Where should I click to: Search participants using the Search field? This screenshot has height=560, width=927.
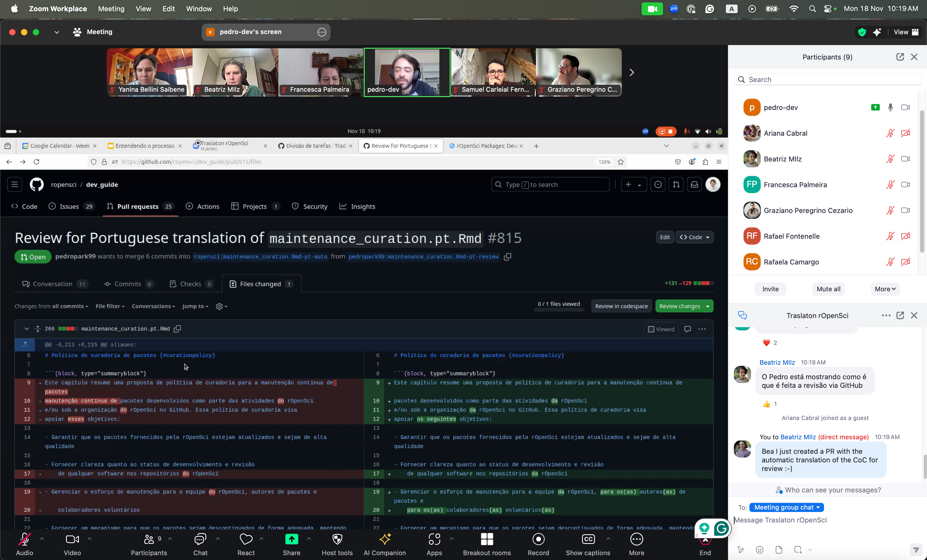pyautogui.click(x=827, y=79)
